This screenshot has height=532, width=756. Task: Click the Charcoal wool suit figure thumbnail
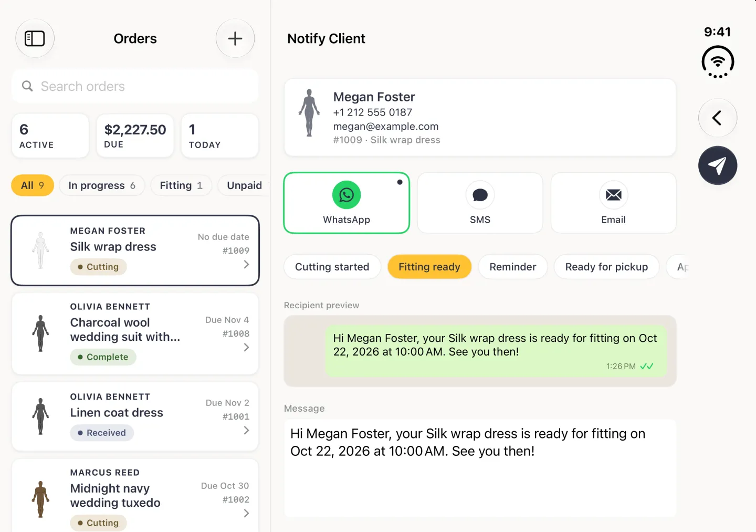coord(40,333)
